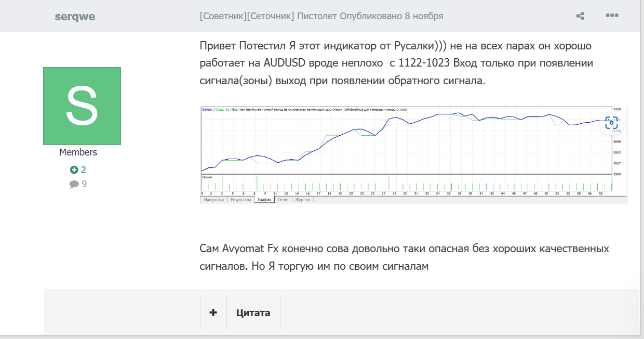Image resolution: width=644 pixels, height=339 pixels.
Task: Open the share post icon
Action: (x=581, y=16)
